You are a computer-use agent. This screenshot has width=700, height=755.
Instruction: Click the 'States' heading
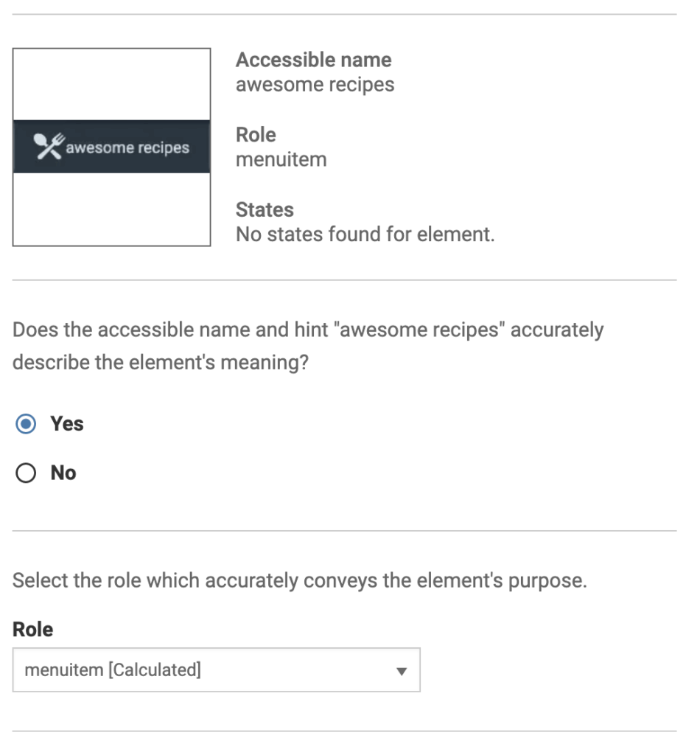coord(264,210)
